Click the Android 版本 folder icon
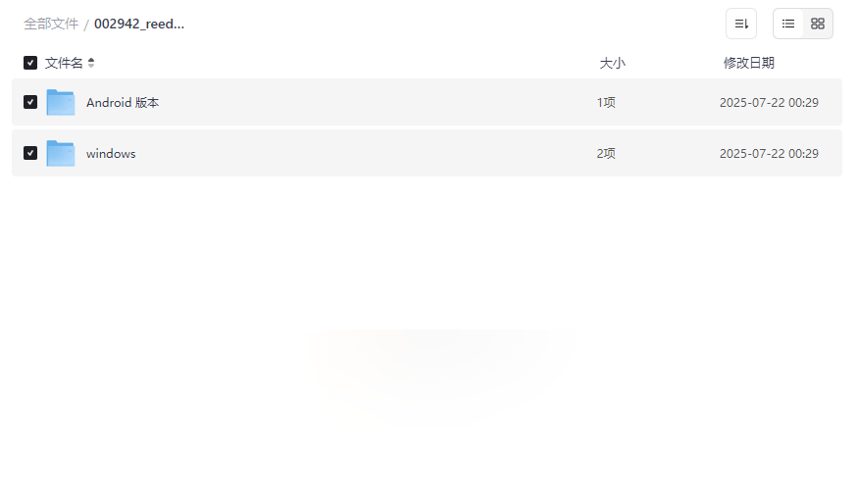Viewport: 857px width, 504px height. (x=61, y=102)
